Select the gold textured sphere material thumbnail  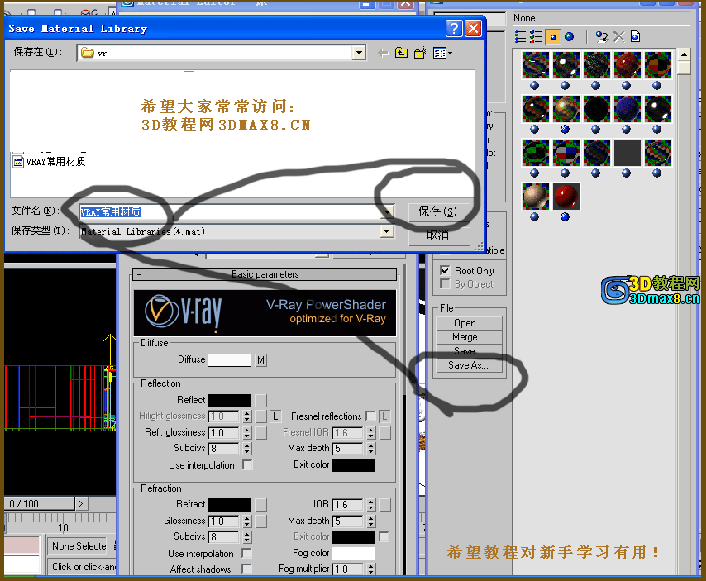pos(566,109)
